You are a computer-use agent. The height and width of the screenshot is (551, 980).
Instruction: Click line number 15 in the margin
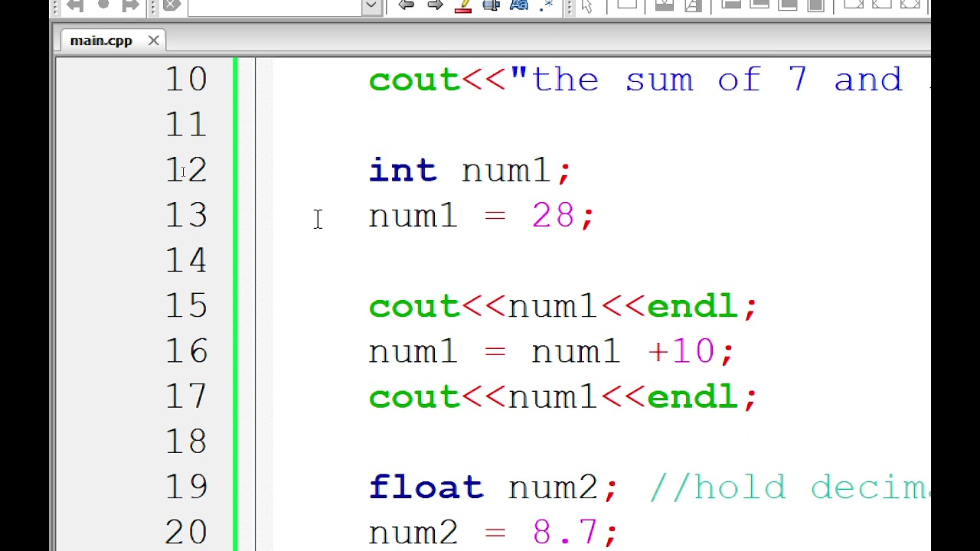click(186, 306)
